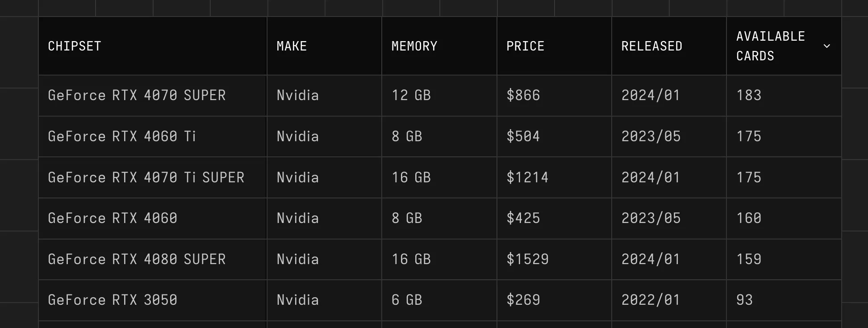Click Nvidia in the RTX 4060 row
The height and width of the screenshot is (328, 868).
coord(298,218)
